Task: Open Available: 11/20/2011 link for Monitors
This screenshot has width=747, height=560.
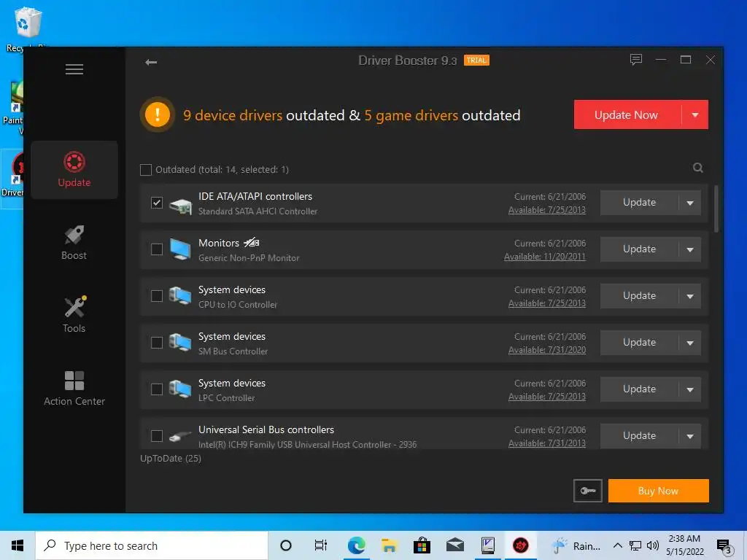Action: [x=545, y=257]
